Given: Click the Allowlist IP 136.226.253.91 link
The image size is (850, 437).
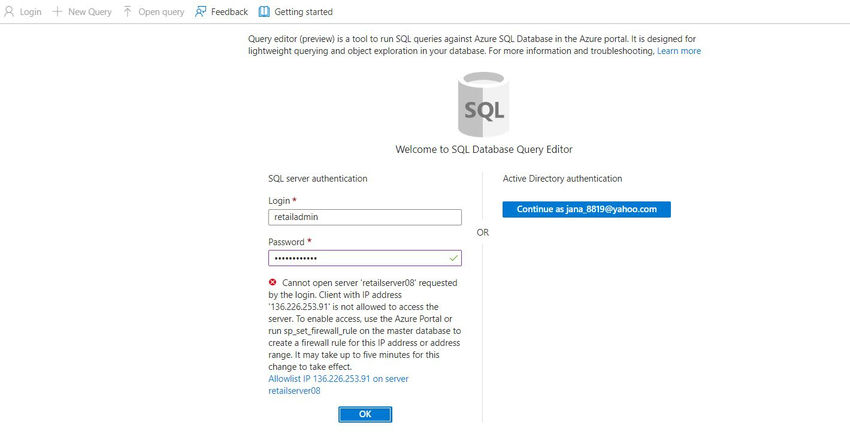Looking at the screenshot, I should tap(338, 385).
